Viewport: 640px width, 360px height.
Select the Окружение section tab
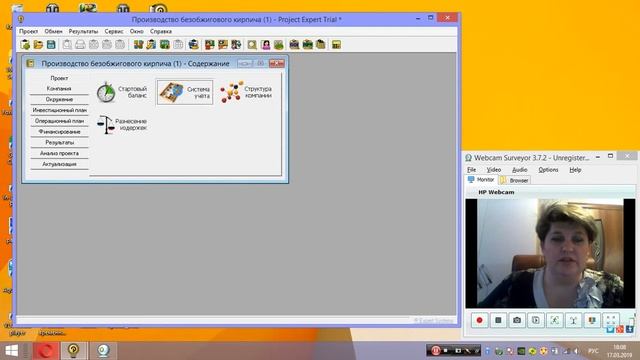[59, 99]
